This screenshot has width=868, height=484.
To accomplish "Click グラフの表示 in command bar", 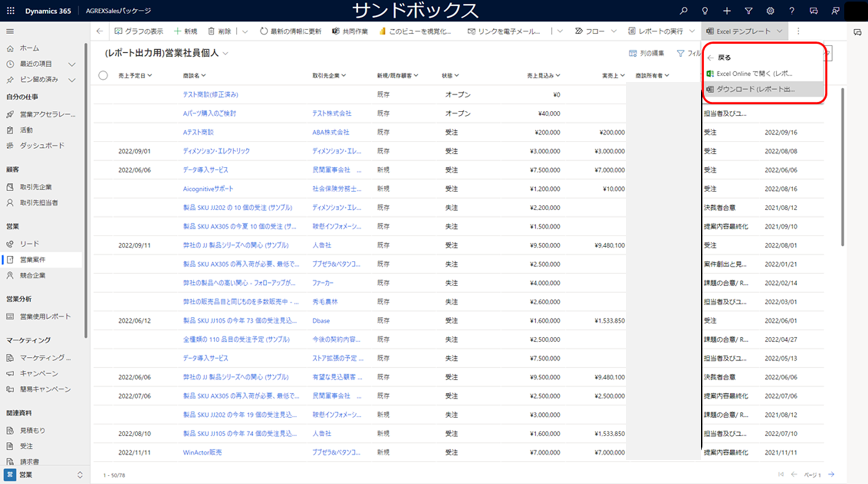I will click(x=139, y=31).
